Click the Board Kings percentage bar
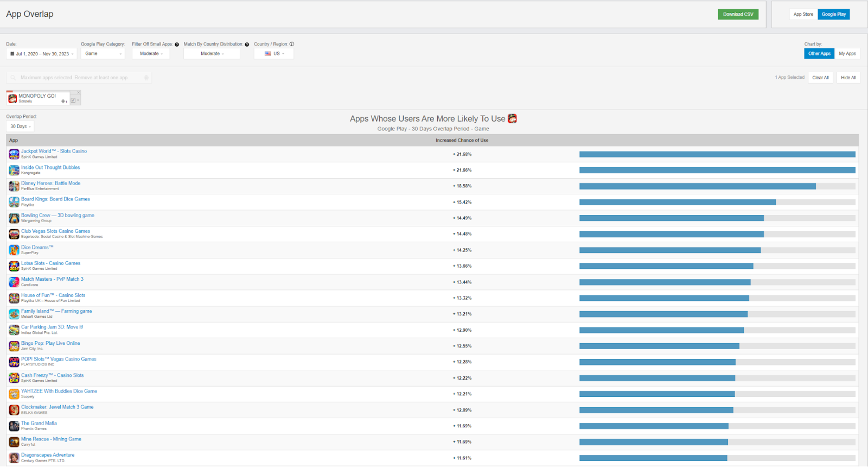 [717, 202]
